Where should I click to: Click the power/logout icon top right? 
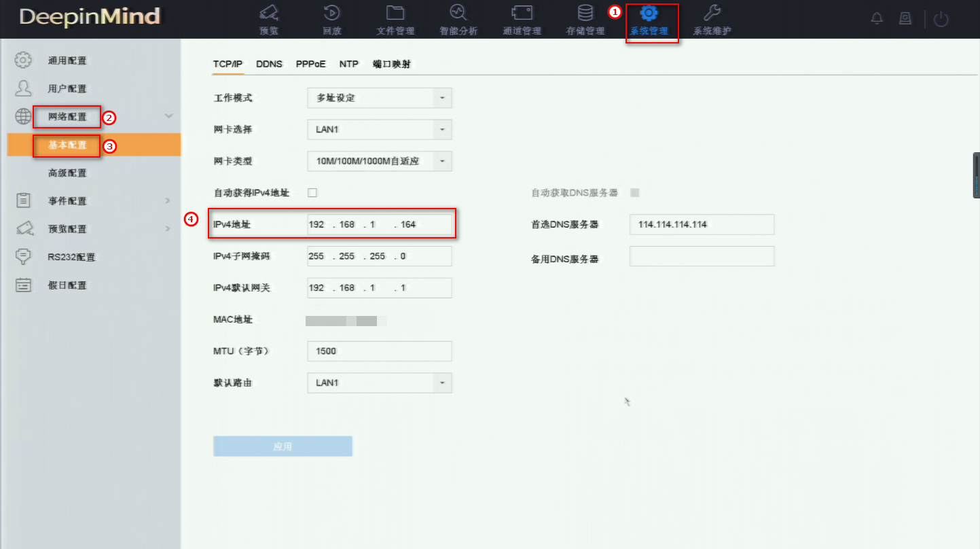coord(941,18)
